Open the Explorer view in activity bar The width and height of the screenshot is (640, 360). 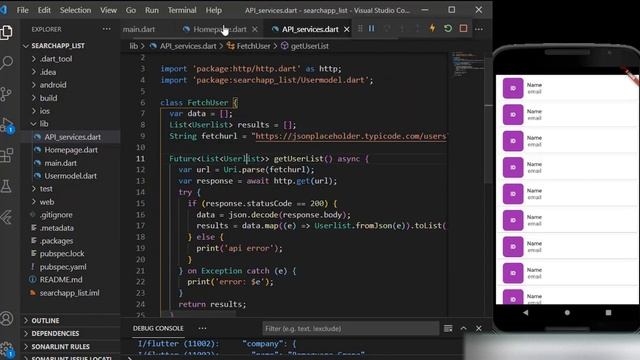7,32
